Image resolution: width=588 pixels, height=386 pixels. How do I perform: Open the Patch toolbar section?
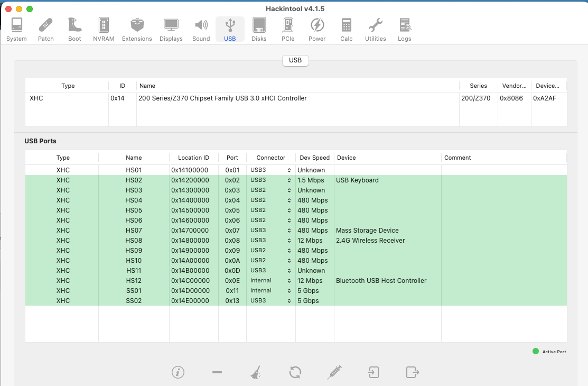(46, 30)
